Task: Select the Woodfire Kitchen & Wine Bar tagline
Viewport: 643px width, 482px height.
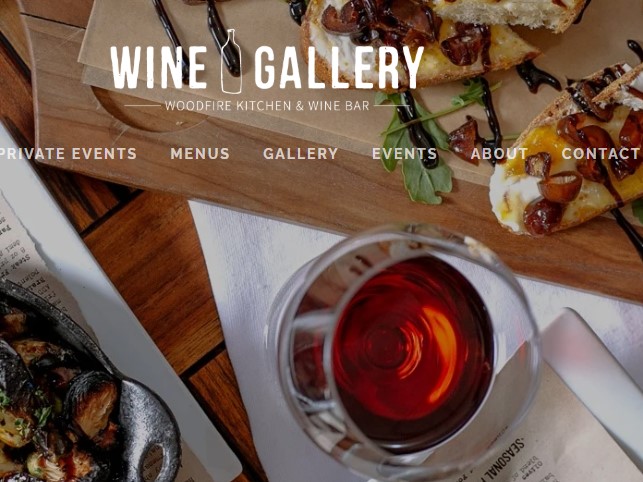Action: [267, 106]
